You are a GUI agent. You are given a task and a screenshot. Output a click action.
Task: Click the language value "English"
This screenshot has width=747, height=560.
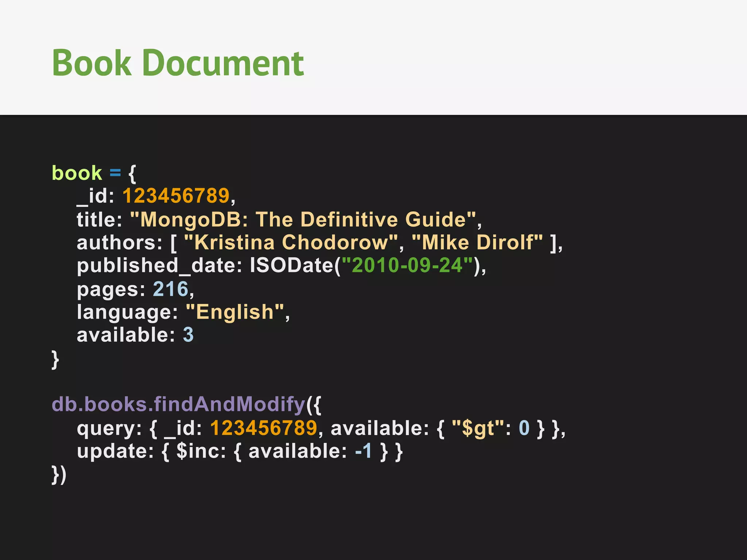[x=235, y=312]
